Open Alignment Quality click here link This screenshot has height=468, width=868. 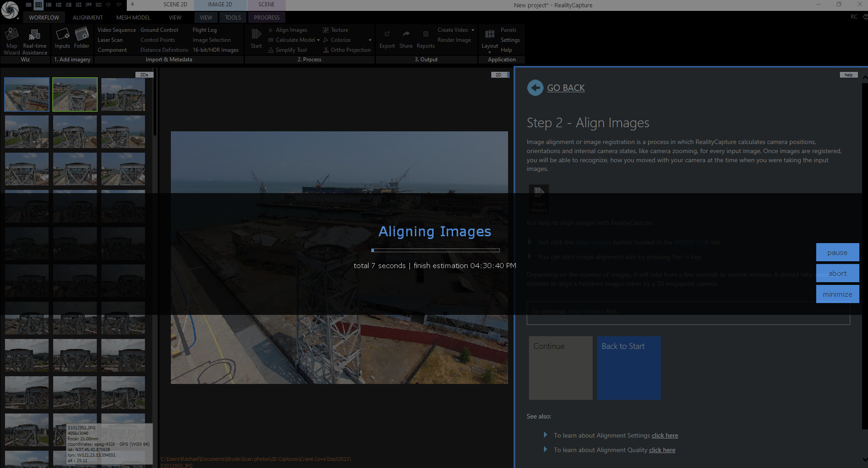pos(662,450)
